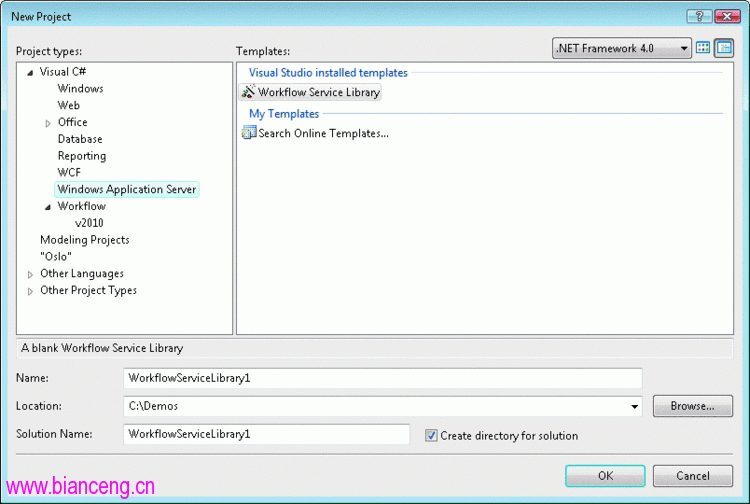Viewport: 750px width, 504px height.
Task: Select Windows Application Server project type
Action: tap(127, 189)
